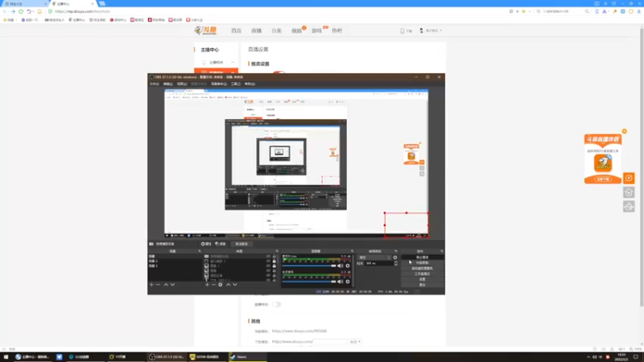
Task: Add a new source with the plus icon in the Sources panel
Action: [207, 285]
